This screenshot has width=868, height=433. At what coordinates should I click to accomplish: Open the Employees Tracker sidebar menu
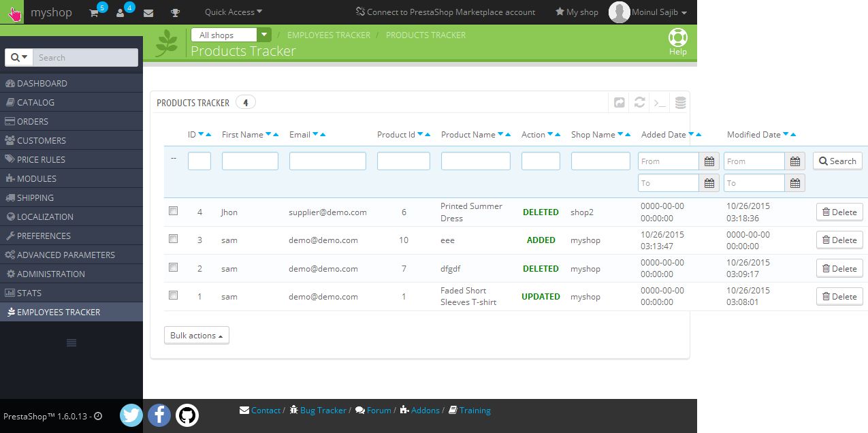click(71, 312)
